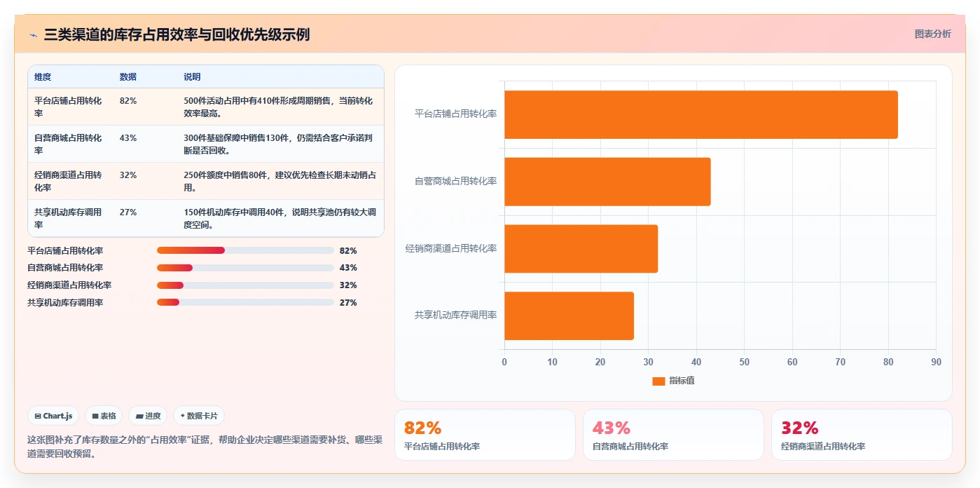Click the lightning icon beside the title
980x488 pixels.
coord(34,35)
